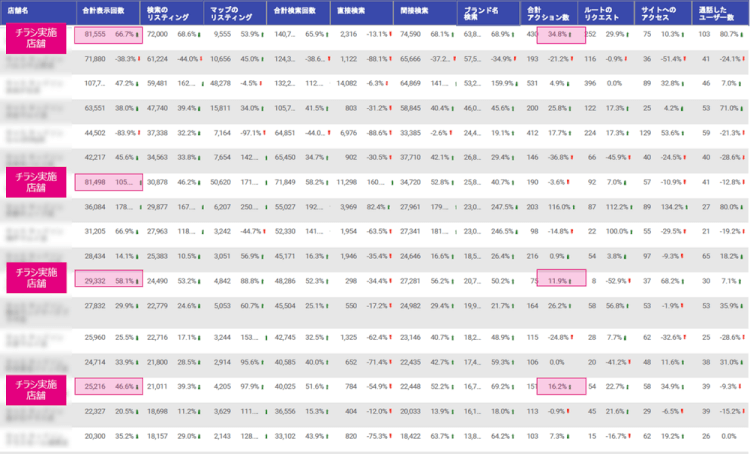Sort by the 店舗名 column header
This screenshot has width=750, height=454.
pyautogui.click(x=17, y=11)
